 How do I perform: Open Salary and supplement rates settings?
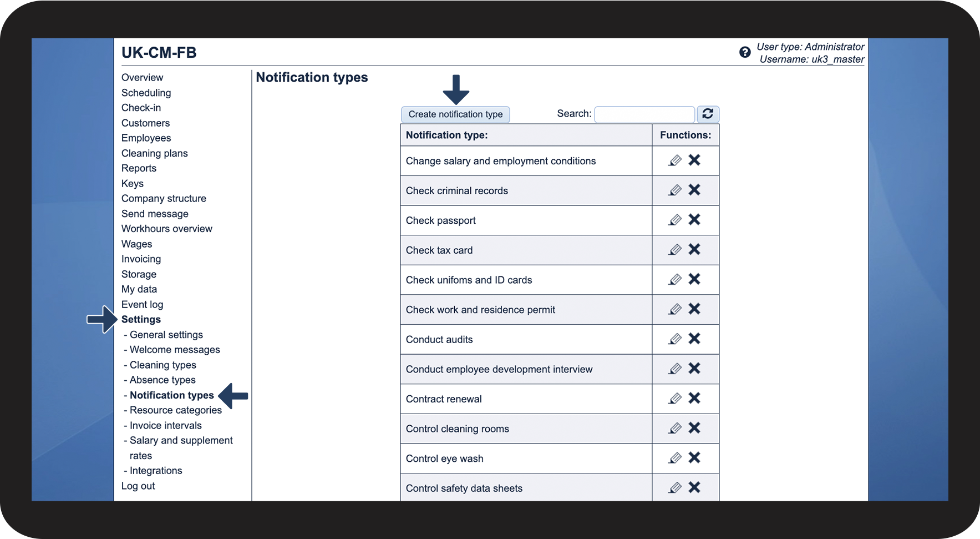pos(181,448)
